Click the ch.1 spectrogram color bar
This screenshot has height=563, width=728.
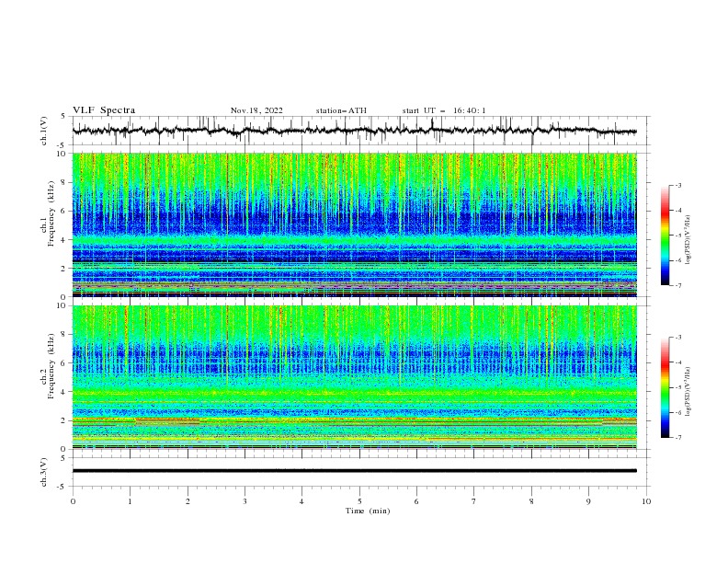point(665,236)
